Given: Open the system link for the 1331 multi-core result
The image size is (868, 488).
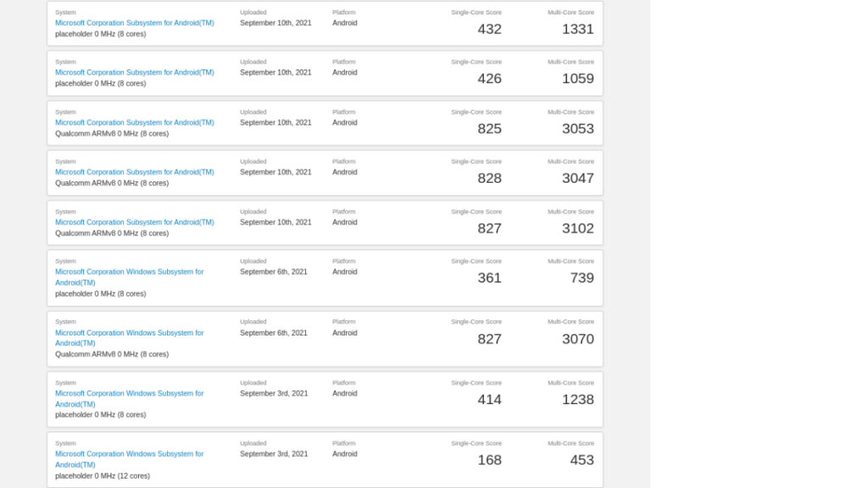Looking at the screenshot, I should coord(134,23).
